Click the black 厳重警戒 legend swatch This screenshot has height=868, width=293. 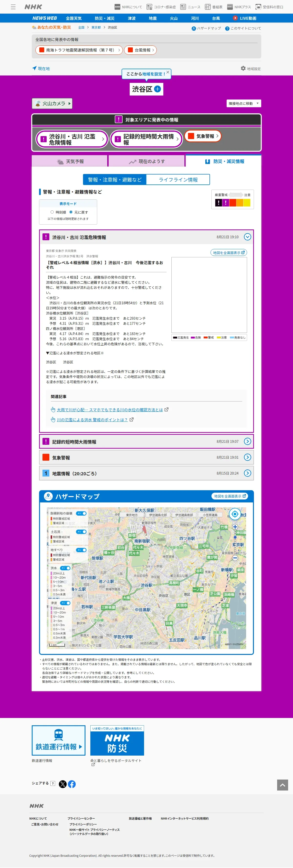click(219, 203)
